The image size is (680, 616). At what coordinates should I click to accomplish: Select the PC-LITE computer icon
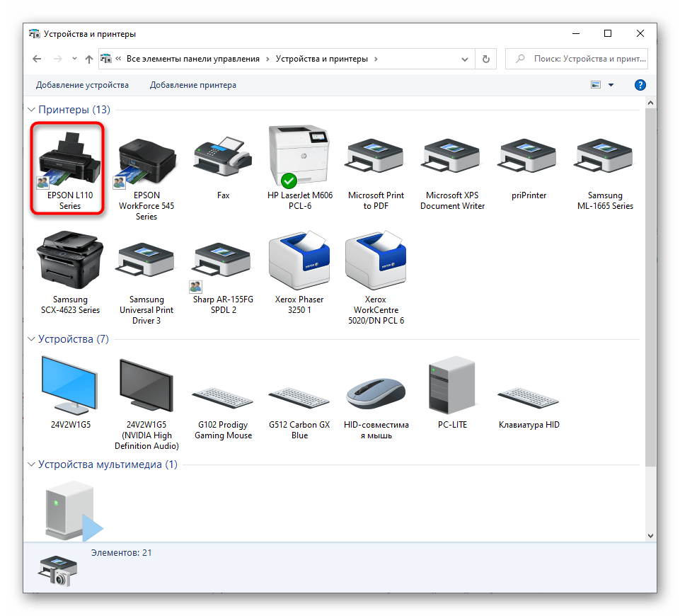(x=452, y=389)
